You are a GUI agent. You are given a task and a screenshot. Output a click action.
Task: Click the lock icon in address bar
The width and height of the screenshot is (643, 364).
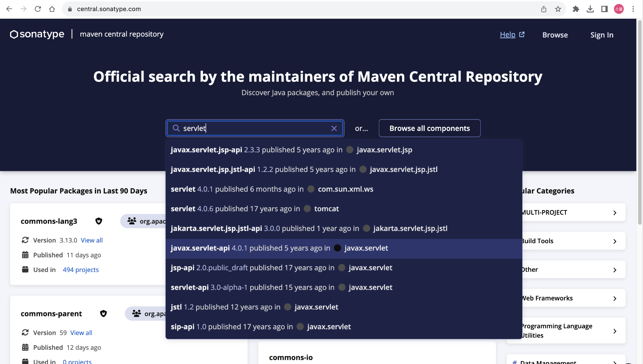[x=70, y=9]
